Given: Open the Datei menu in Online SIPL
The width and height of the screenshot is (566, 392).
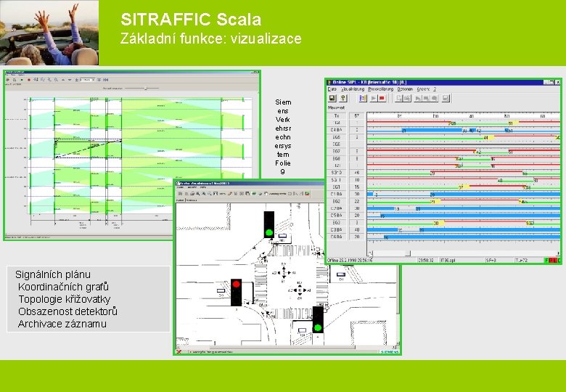Looking at the screenshot, I should (332, 89).
